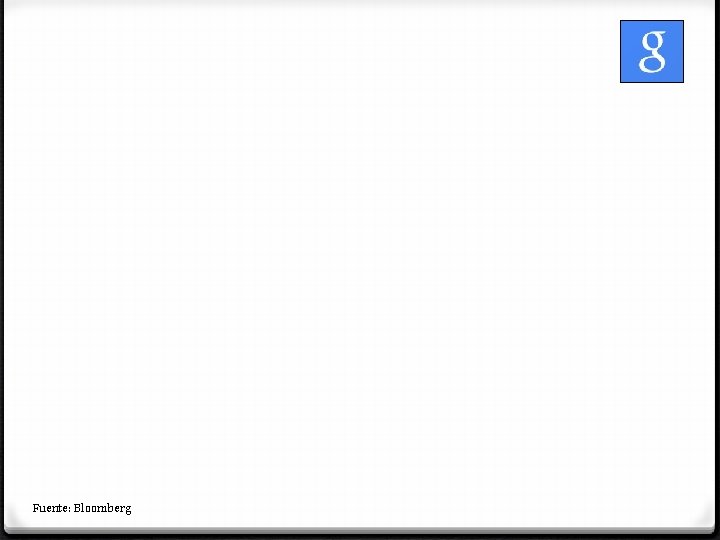Screen dimensions: 720x540
Task: Click the Fuente: Bloomberg caption
Action: [82, 508]
